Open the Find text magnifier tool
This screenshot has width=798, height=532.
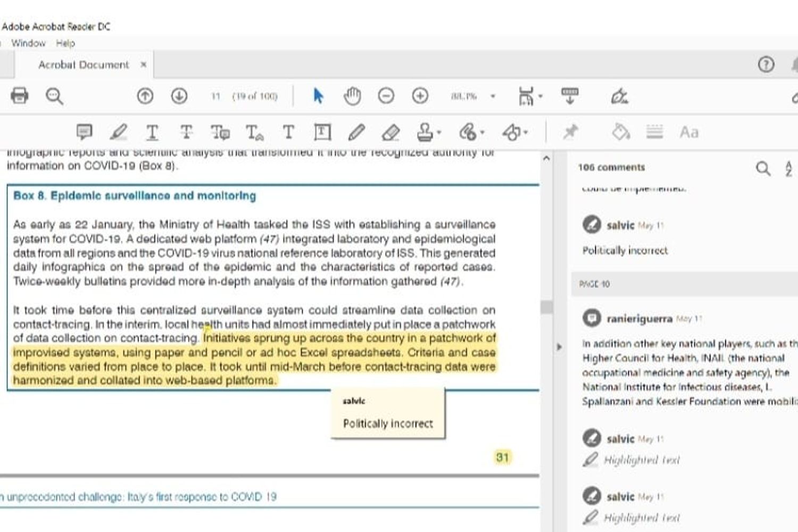coord(54,96)
